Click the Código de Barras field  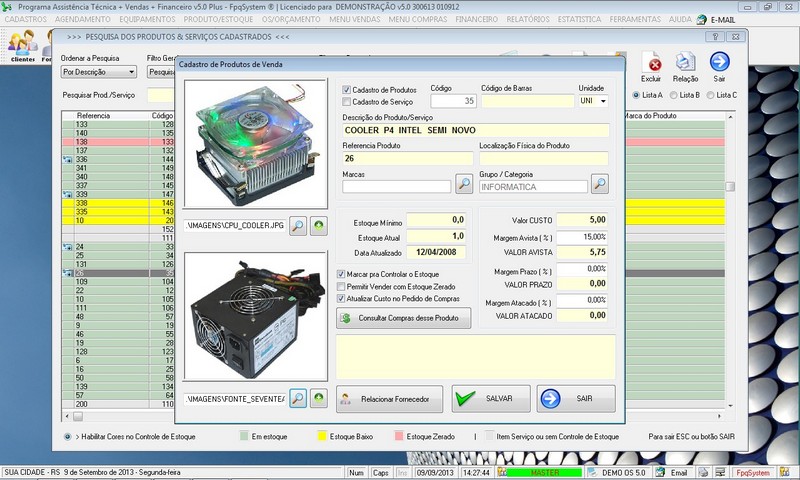[x=528, y=101]
